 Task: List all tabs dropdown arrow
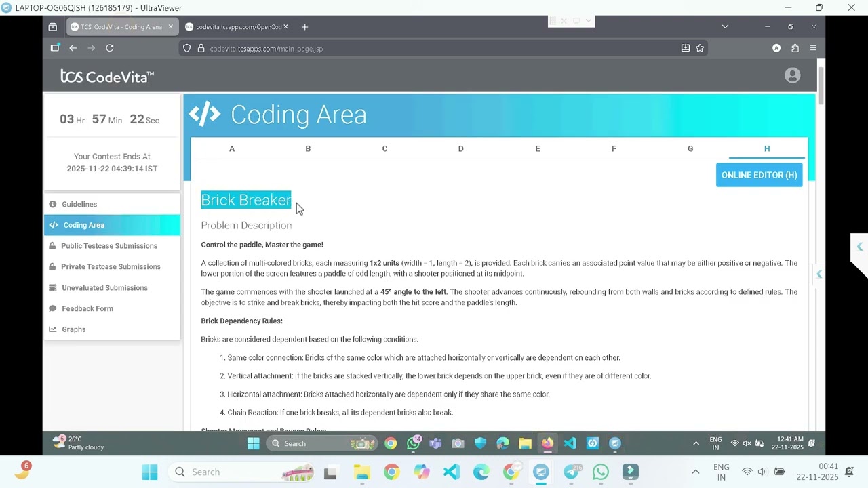[725, 27]
